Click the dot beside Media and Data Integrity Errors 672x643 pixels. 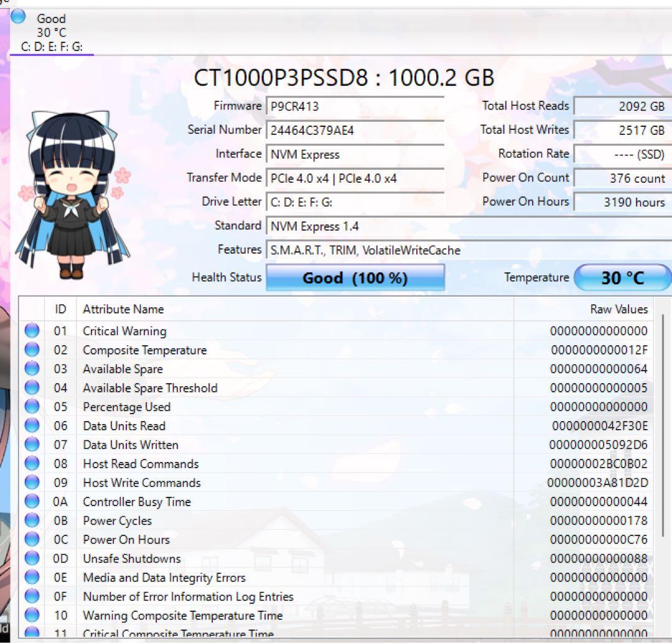(32, 577)
